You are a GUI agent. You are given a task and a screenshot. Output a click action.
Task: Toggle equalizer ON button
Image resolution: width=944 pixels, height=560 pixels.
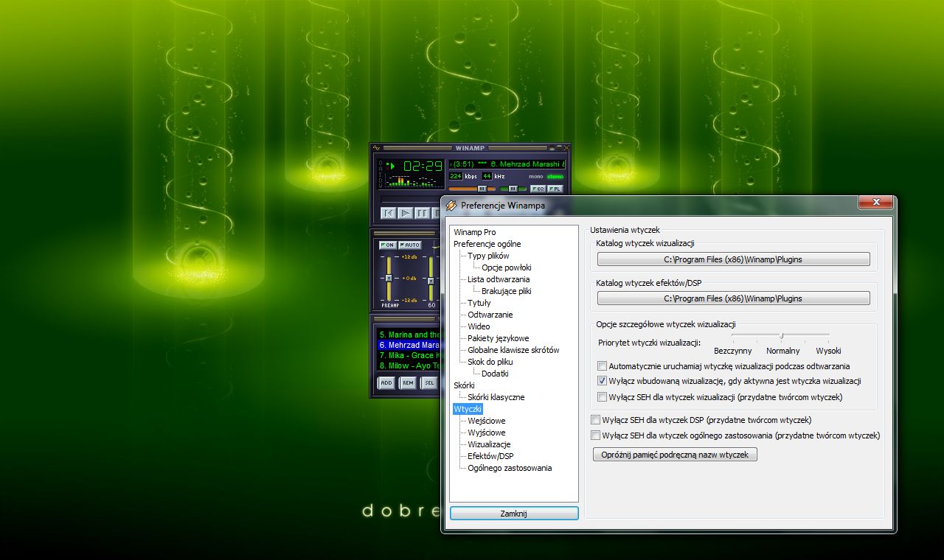[x=387, y=245]
